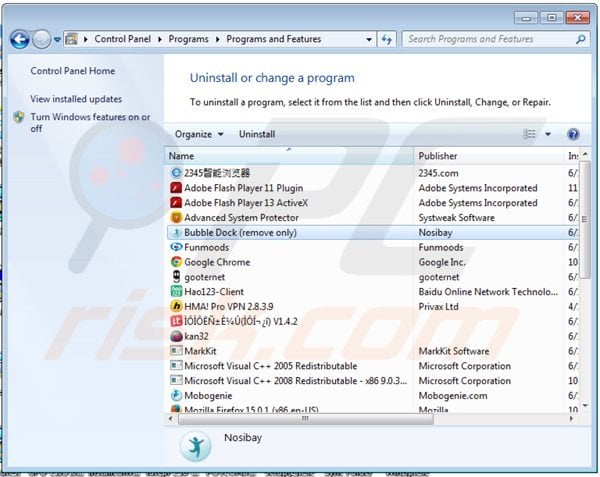Select MarkKit icon in list

[176, 351]
